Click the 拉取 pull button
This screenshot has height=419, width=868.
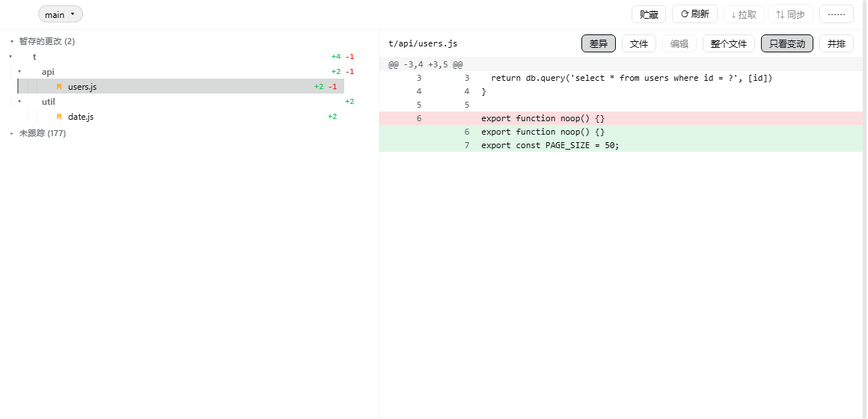[744, 14]
